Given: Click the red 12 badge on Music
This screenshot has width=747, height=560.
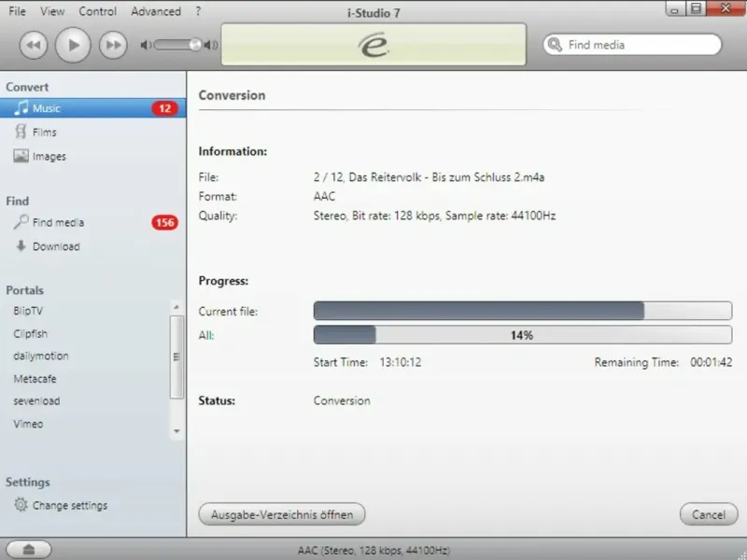Looking at the screenshot, I should [165, 108].
